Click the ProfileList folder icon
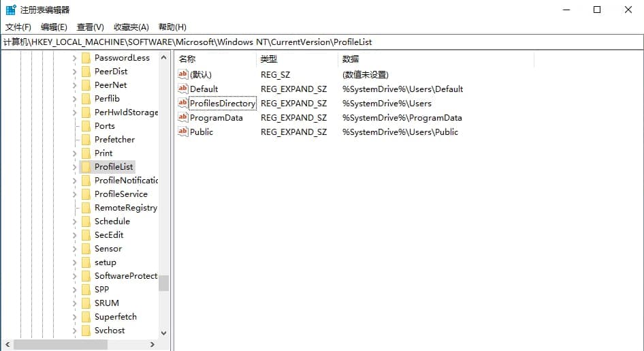Viewport: 644px width, 351px height. [x=86, y=166]
